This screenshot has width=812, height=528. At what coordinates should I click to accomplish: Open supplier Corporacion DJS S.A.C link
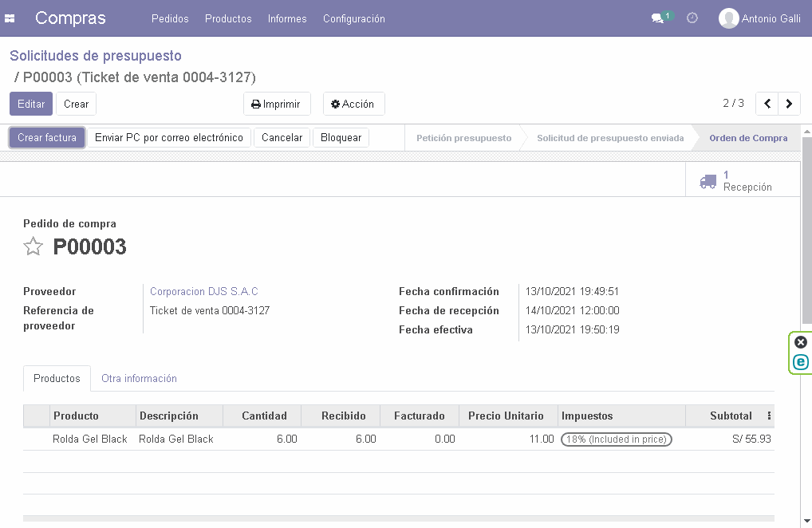[x=204, y=291]
